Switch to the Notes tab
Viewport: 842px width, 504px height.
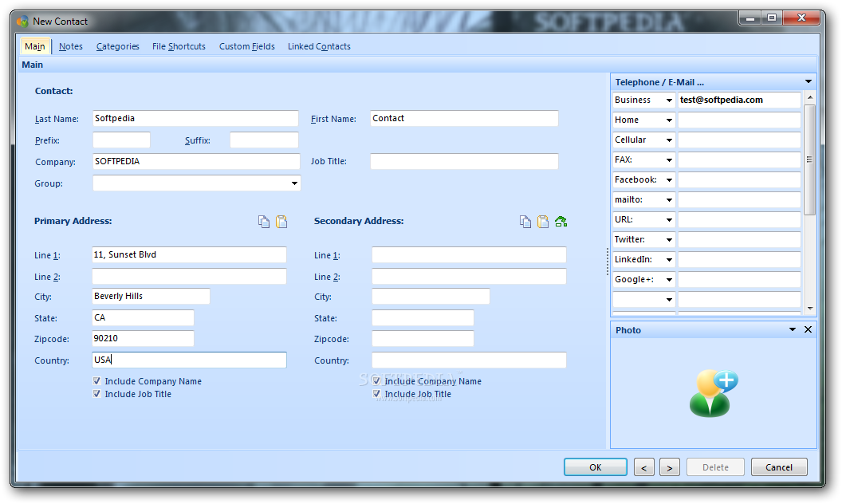71,46
